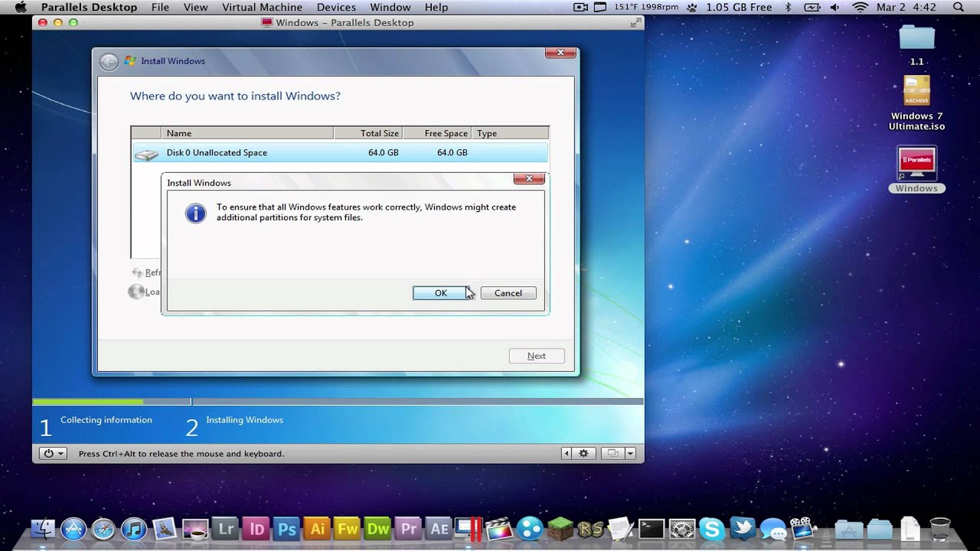Open the Parallels gear settings icon
The height and width of the screenshot is (551, 980).
[583, 453]
